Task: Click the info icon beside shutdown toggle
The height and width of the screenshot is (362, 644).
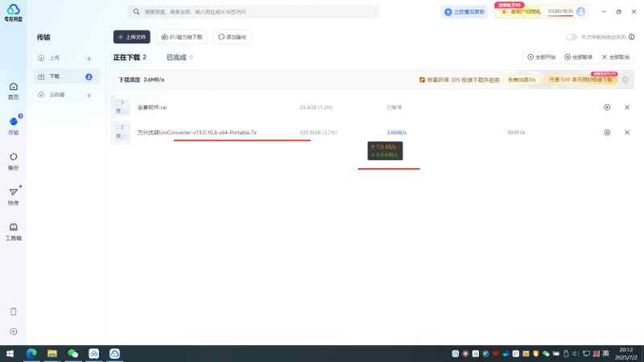Action: [632, 37]
